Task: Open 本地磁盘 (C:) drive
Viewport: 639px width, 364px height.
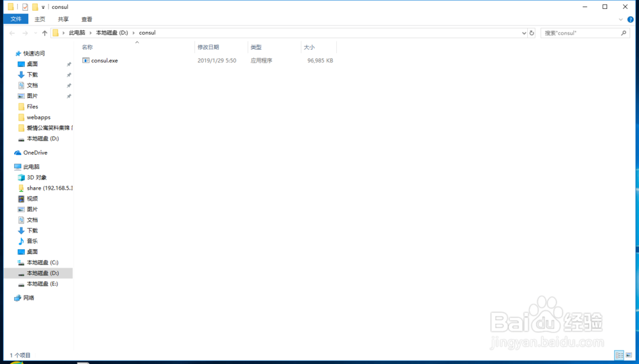Action: tap(42, 262)
